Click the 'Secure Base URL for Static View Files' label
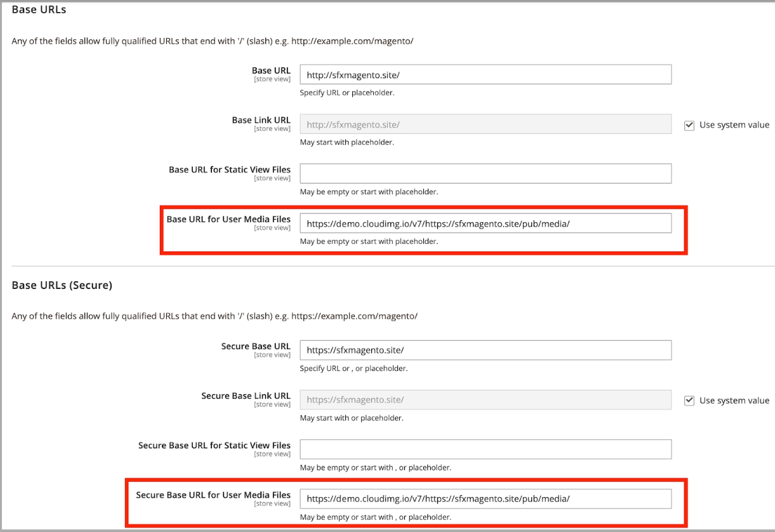 pos(214,445)
